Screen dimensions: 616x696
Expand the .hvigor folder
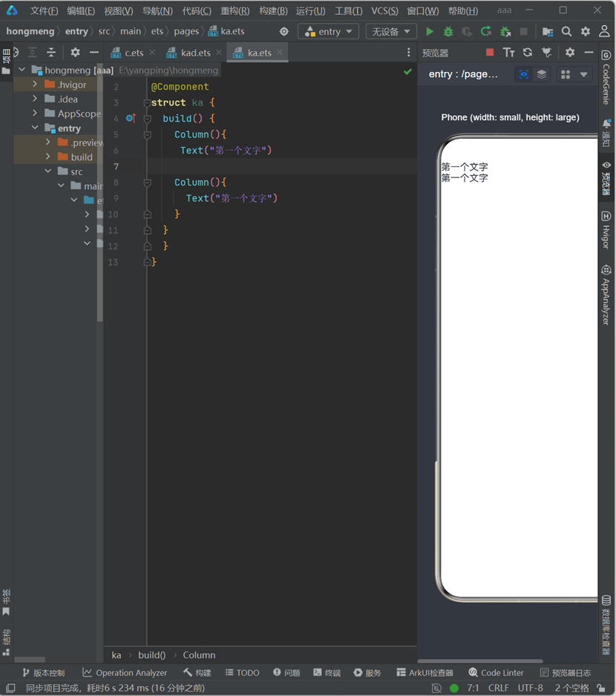click(35, 84)
